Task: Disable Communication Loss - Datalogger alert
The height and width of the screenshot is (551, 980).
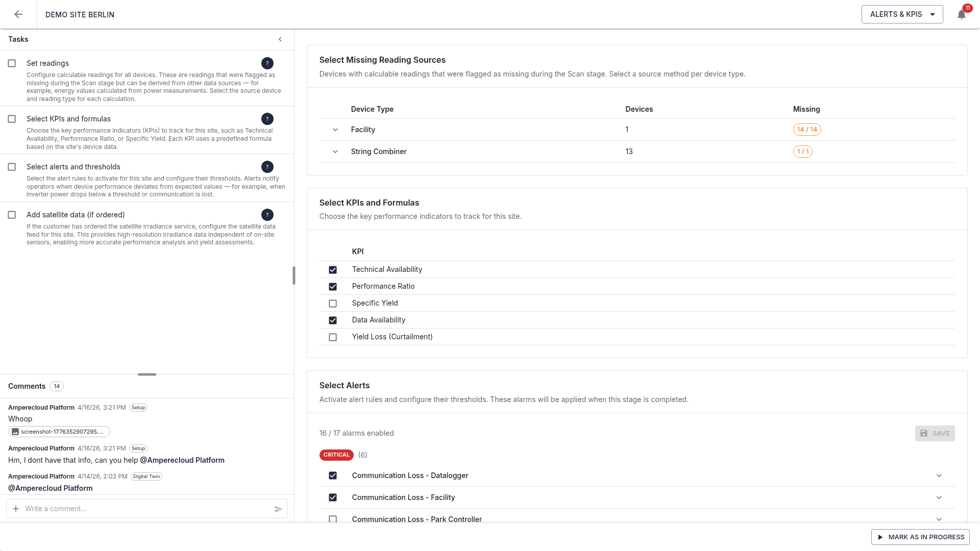Action: pos(333,475)
